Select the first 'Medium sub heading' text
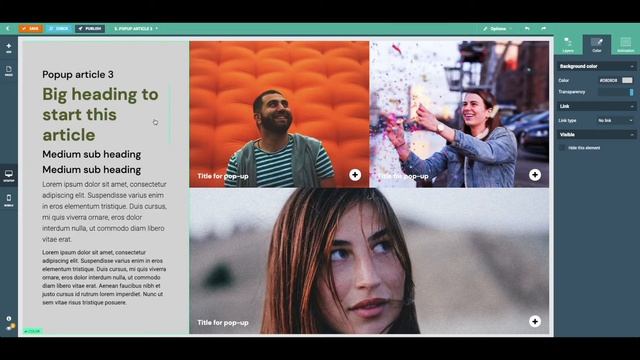640x360 pixels. [x=92, y=154]
